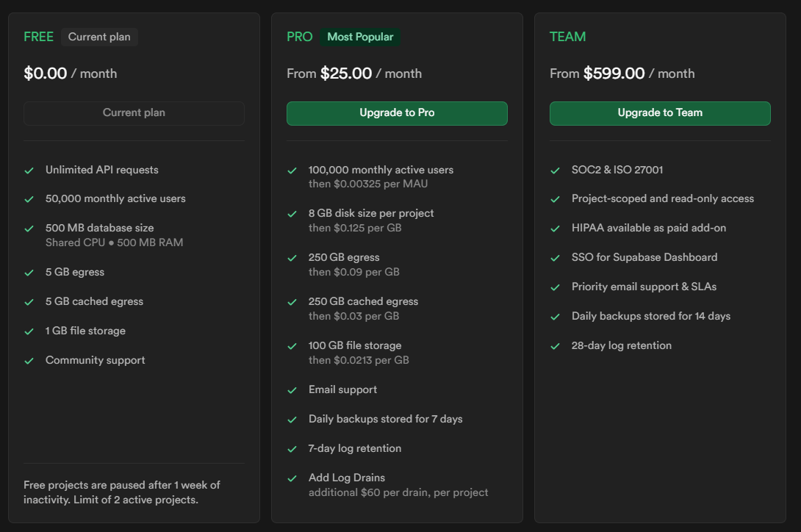Click 'Daily backups stored for 14 days' text
The image size is (801, 532).
pos(651,316)
